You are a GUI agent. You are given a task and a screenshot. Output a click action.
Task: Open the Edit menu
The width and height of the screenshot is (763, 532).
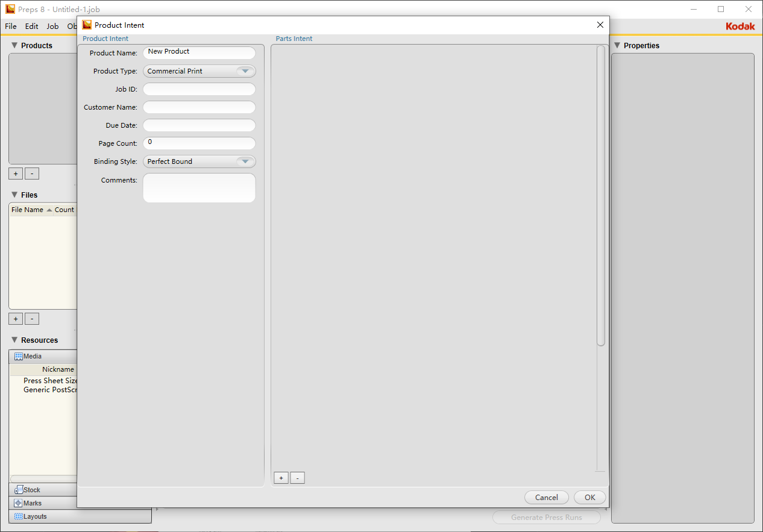click(x=31, y=27)
